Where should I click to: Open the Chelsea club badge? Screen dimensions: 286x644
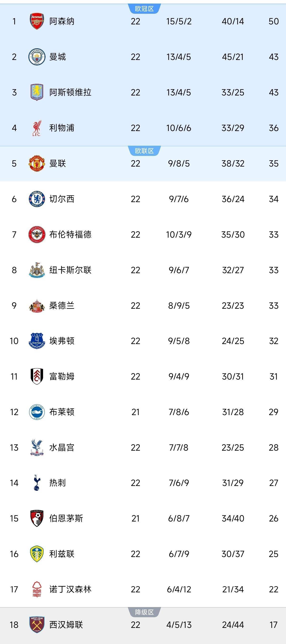pyautogui.click(x=37, y=199)
